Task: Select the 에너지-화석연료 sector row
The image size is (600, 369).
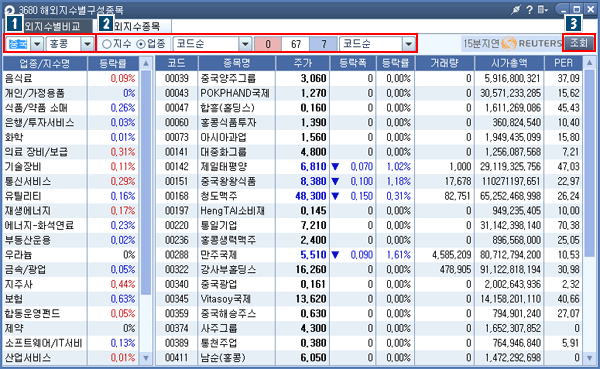Action: [x=71, y=225]
